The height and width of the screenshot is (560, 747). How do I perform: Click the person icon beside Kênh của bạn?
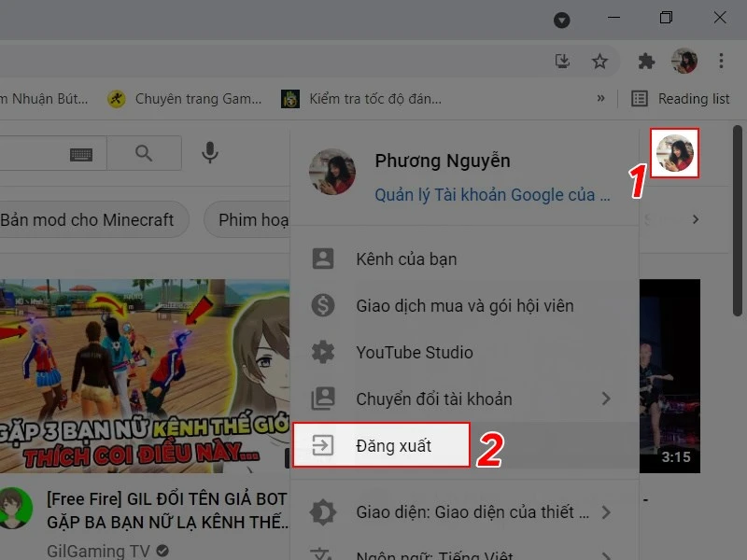[x=324, y=259]
